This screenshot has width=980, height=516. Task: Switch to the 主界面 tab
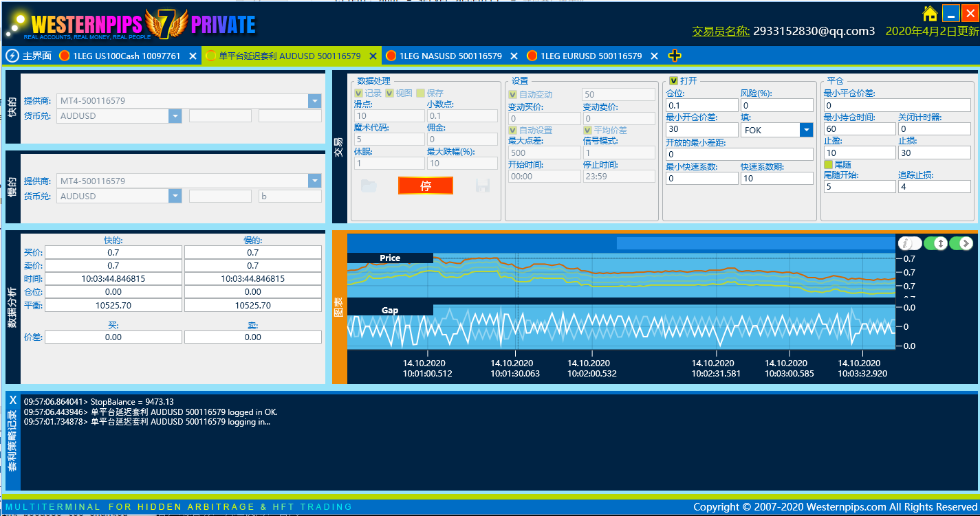tap(29, 56)
